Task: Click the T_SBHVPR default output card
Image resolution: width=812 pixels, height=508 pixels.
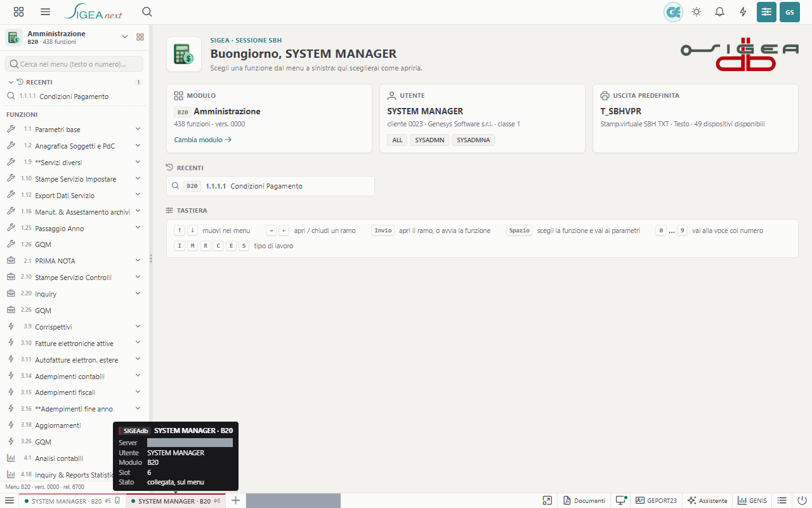Action: [695, 118]
